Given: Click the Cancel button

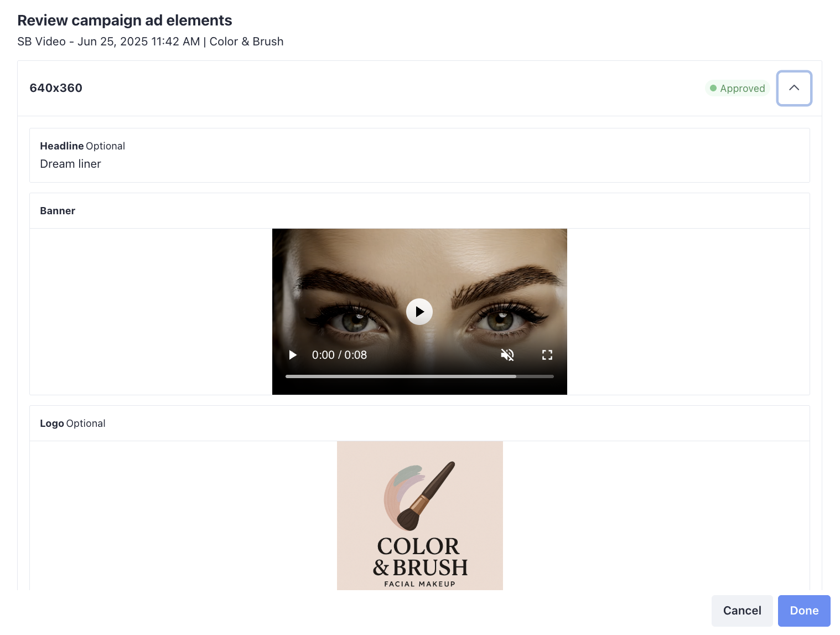Looking at the screenshot, I should (x=742, y=611).
